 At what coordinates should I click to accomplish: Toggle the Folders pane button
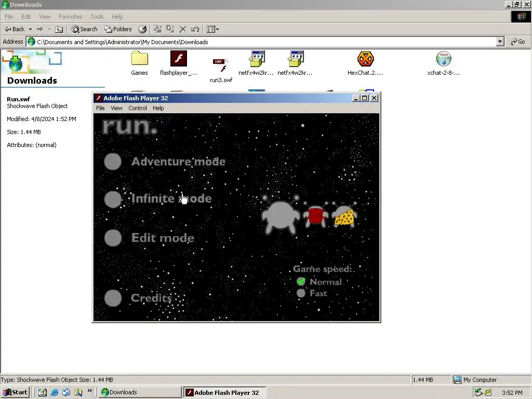coord(118,29)
